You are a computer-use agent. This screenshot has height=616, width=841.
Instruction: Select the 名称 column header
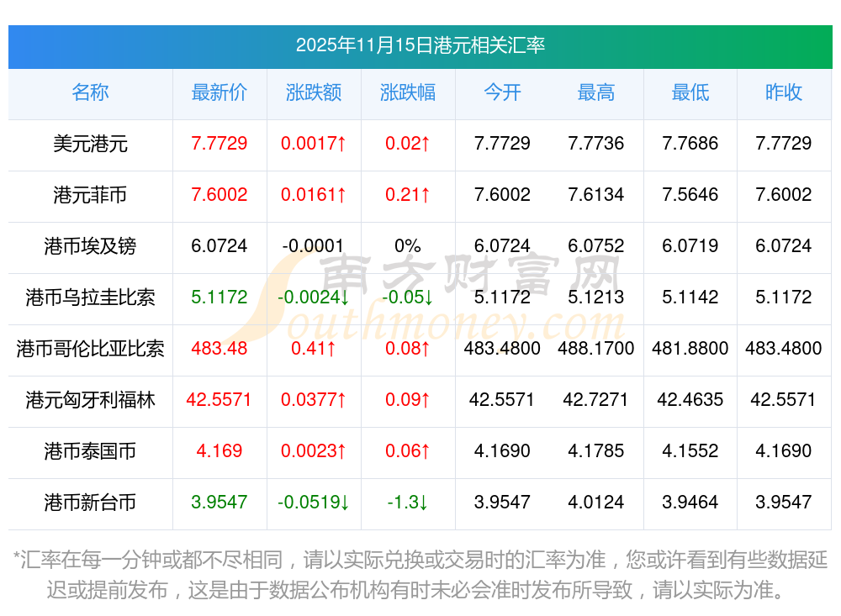90,92
